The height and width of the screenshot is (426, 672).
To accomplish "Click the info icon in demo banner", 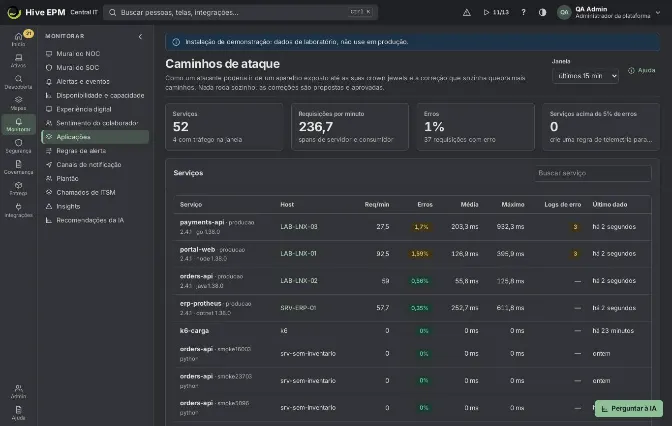I will (x=176, y=42).
